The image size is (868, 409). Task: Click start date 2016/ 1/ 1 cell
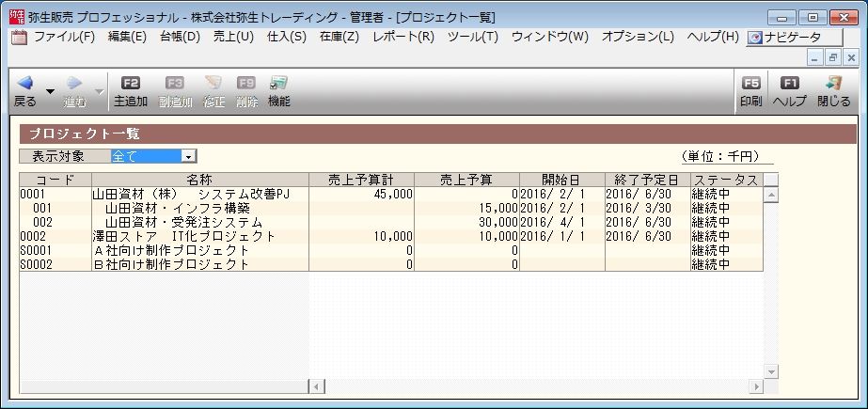(561, 236)
